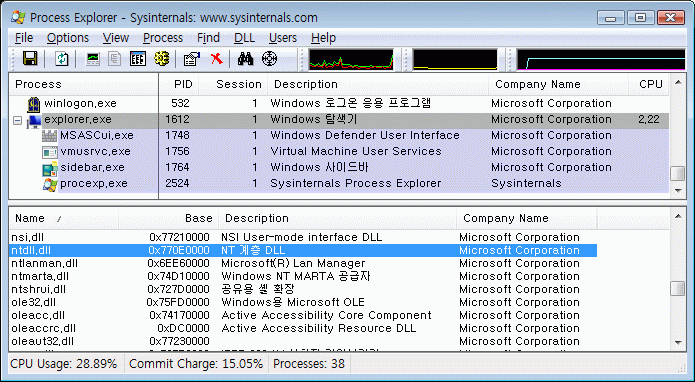Click the sidebar.exe process icon
Image resolution: width=695 pixels, height=382 pixels.
click(x=50, y=168)
